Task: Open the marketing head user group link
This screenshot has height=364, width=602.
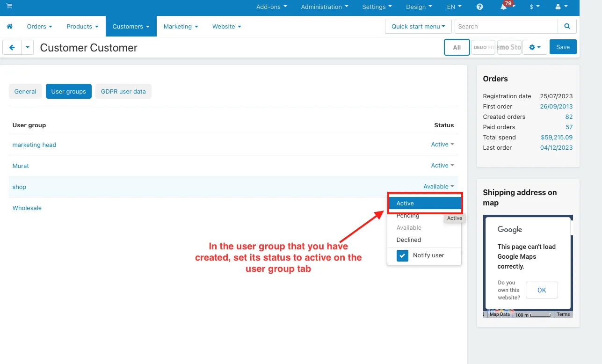Action: coord(34,145)
